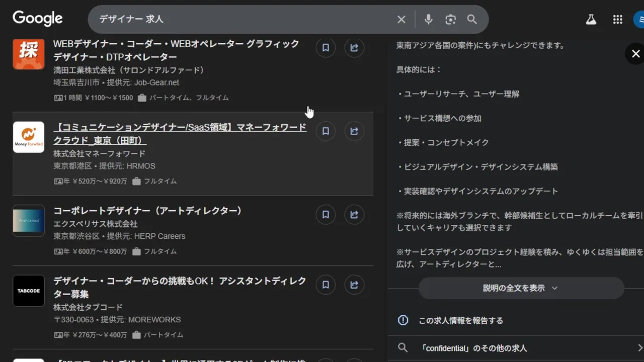
Task: Open the Google account avatar
Action: tap(639, 20)
